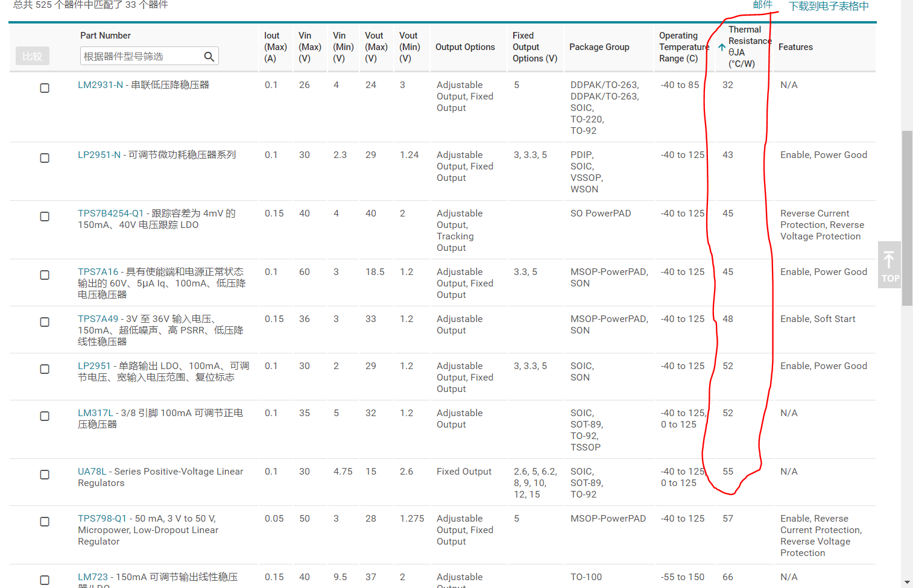This screenshot has width=913, height=588.
Task: Open the LP2951-N part link
Action: (99, 155)
